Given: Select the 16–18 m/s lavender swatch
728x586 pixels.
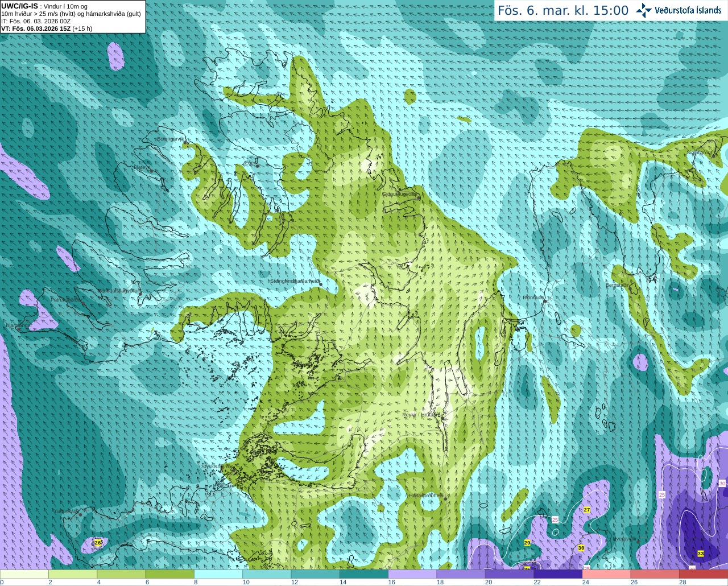Looking at the screenshot, I should point(413,574).
